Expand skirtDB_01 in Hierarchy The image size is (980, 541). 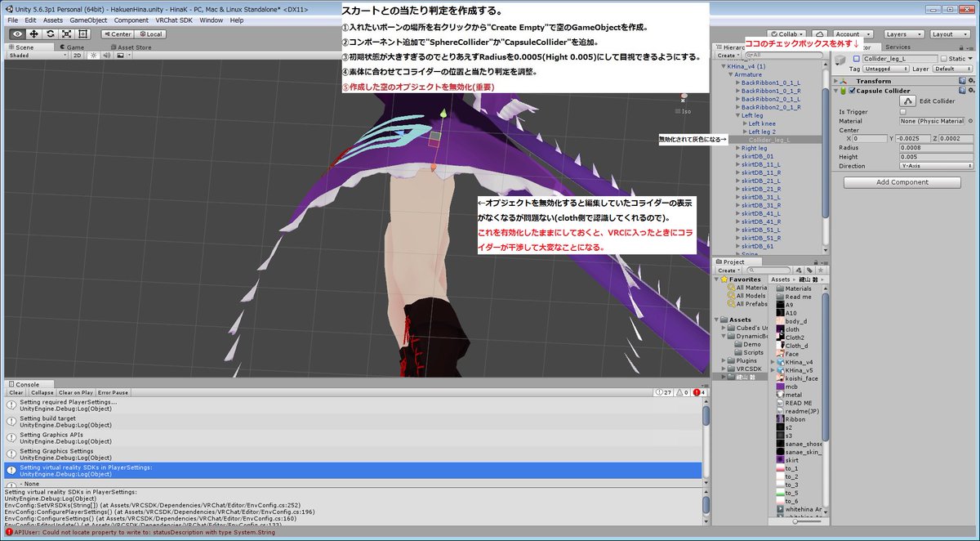coord(737,156)
